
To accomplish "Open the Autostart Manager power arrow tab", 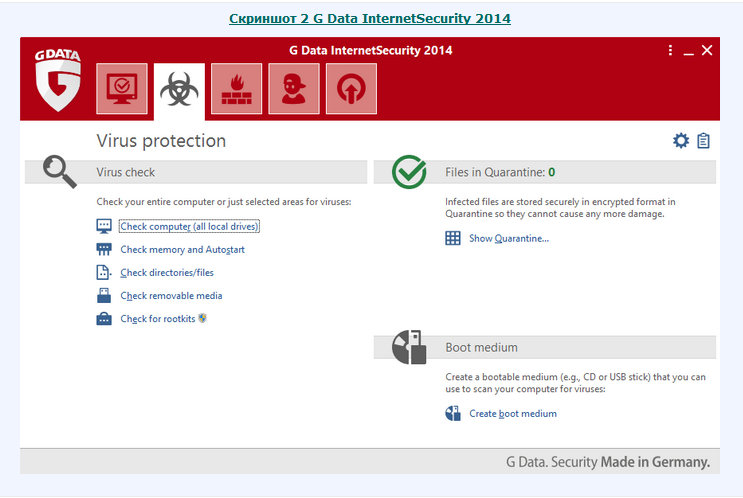I will [x=351, y=89].
